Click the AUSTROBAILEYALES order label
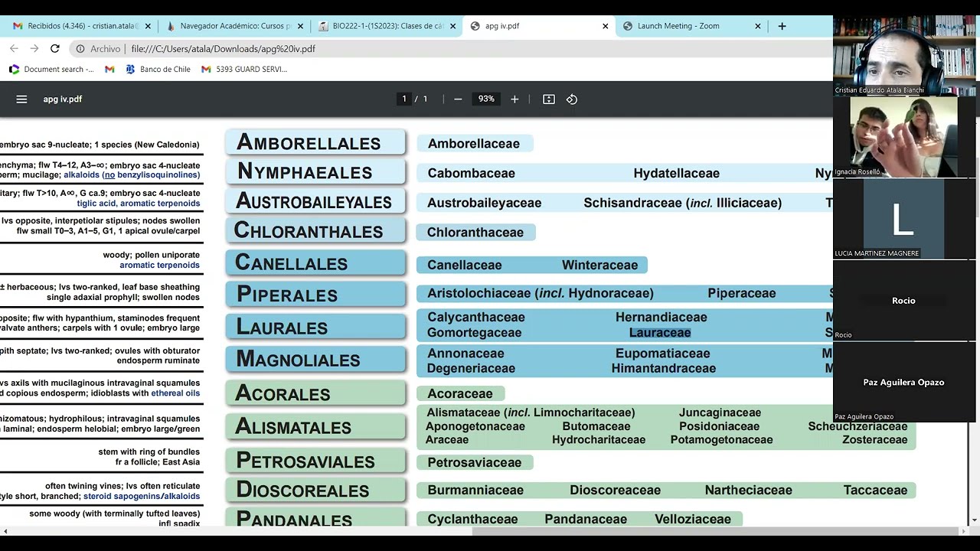This screenshot has height=551, width=980. coord(314,201)
